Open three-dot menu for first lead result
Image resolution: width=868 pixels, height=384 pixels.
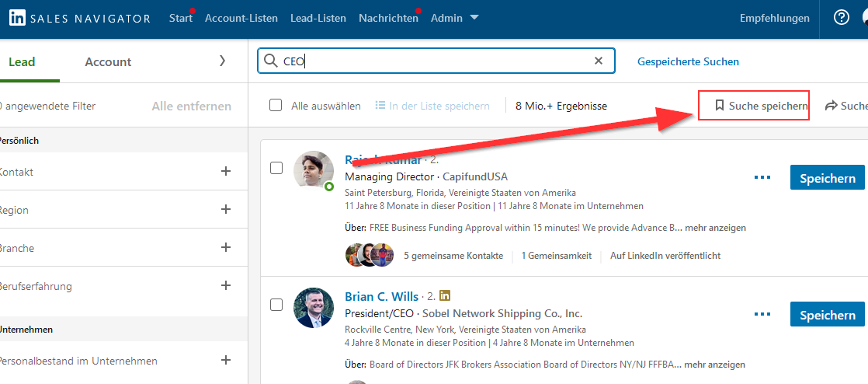pos(762,178)
